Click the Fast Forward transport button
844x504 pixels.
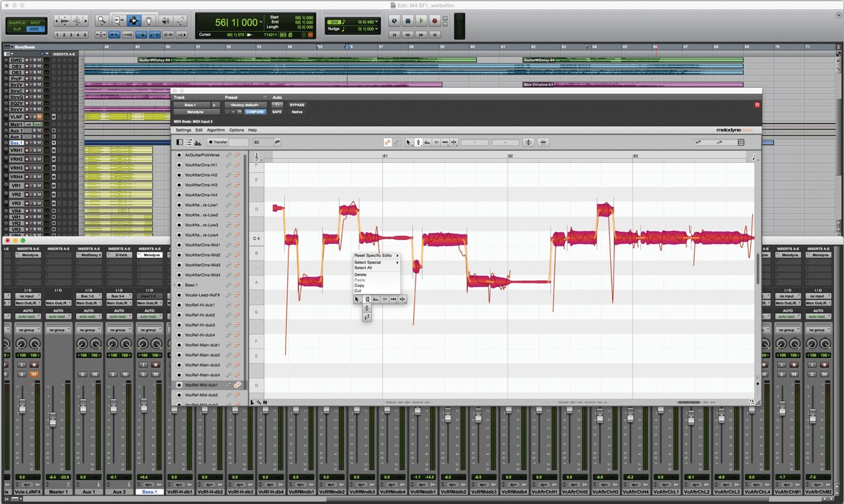pyautogui.click(x=421, y=34)
